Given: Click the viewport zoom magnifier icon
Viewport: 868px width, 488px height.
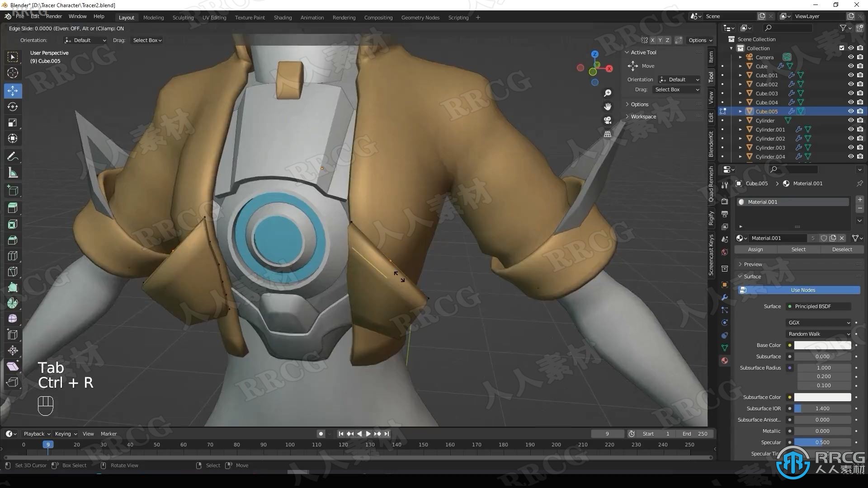Looking at the screenshot, I should (608, 93).
